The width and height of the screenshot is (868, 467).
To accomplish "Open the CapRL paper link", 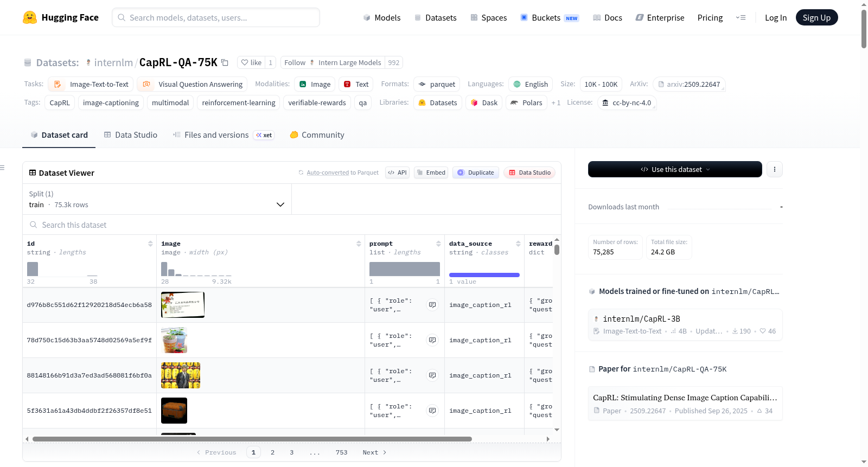I will (x=685, y=404).
